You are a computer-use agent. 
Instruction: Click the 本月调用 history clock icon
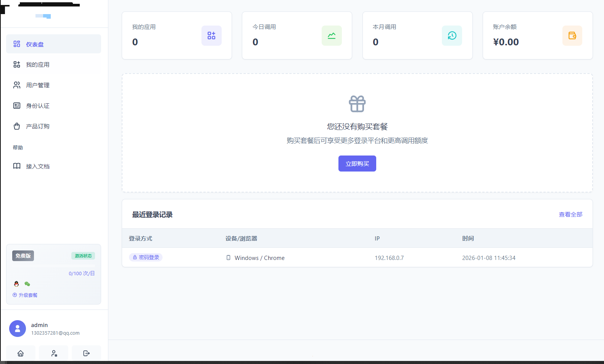pyautogui.click(x=452, y=35)
